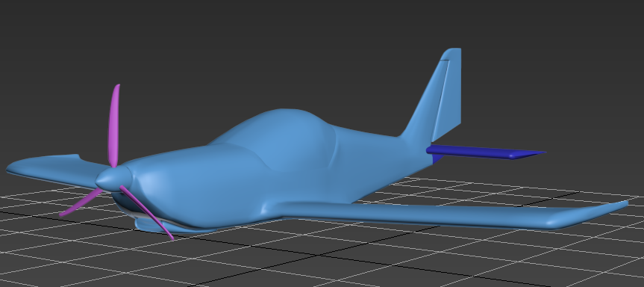This screenshot has width=644, height=287.
Task: Select the propeller spinner nose cone
Action: [x=113, y=179]
